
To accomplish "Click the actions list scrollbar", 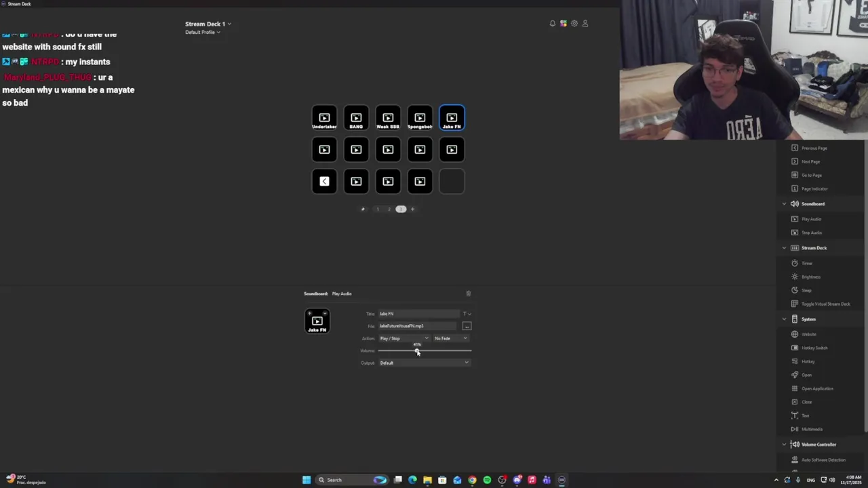I will coord(865,285).
